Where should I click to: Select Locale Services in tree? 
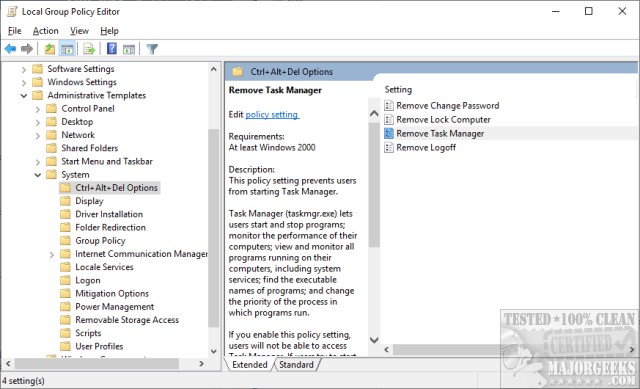[x=104, y=267]
